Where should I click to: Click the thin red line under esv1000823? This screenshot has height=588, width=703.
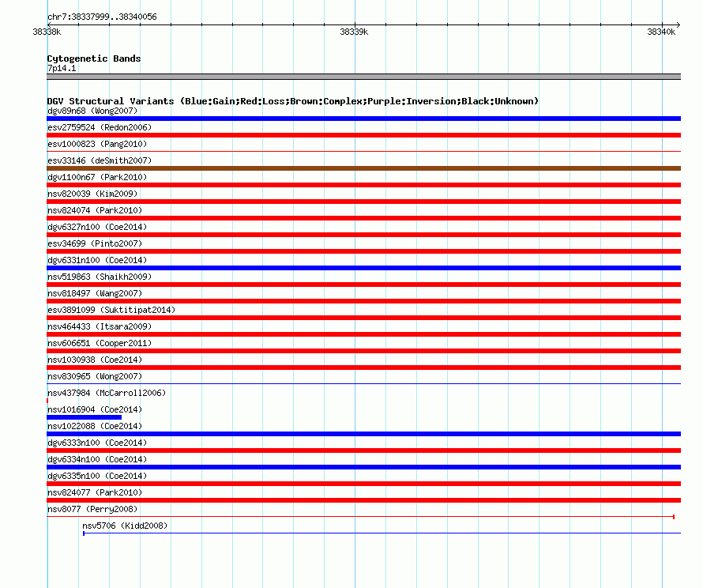[363, 152]
